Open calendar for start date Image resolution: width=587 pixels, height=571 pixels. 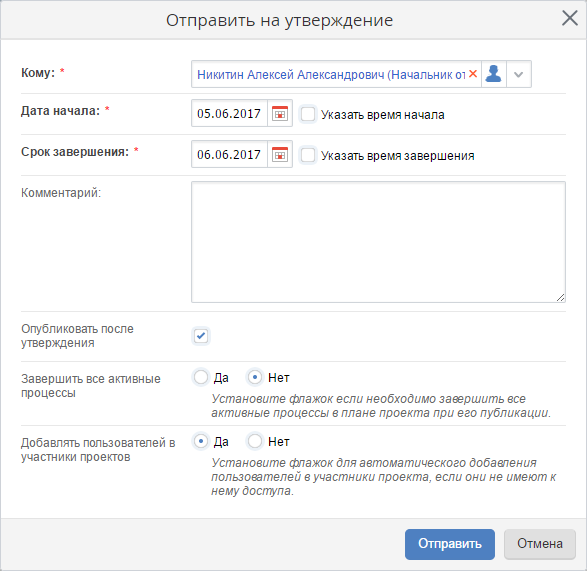(x=280, y=113)
